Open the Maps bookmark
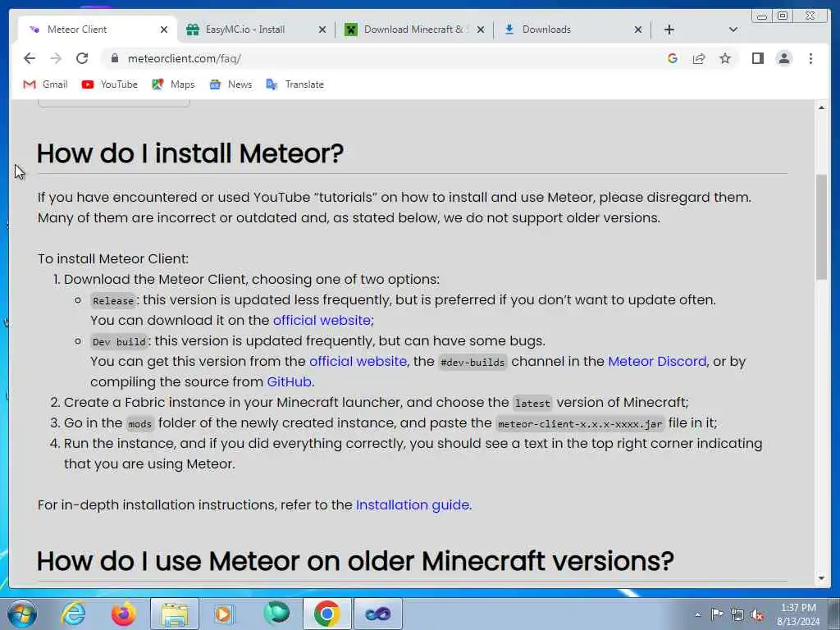This screenshot has height=630, width=840. point(173,84)
